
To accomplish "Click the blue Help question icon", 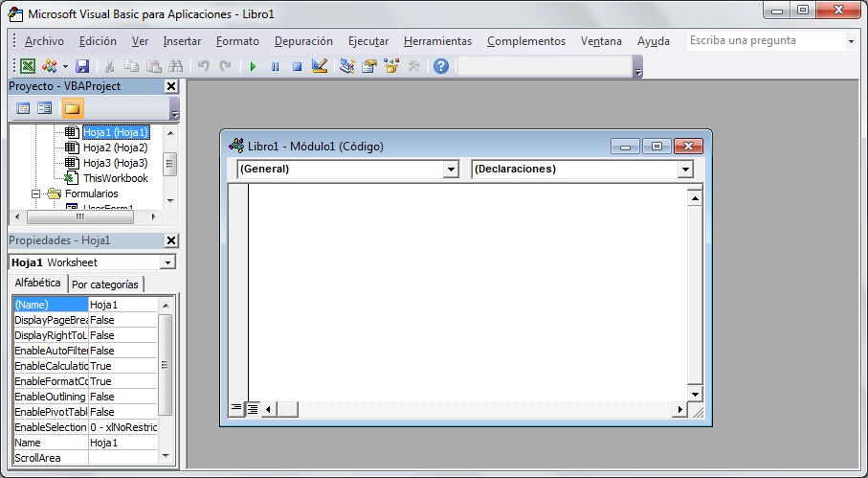I will tap(441, 66).
